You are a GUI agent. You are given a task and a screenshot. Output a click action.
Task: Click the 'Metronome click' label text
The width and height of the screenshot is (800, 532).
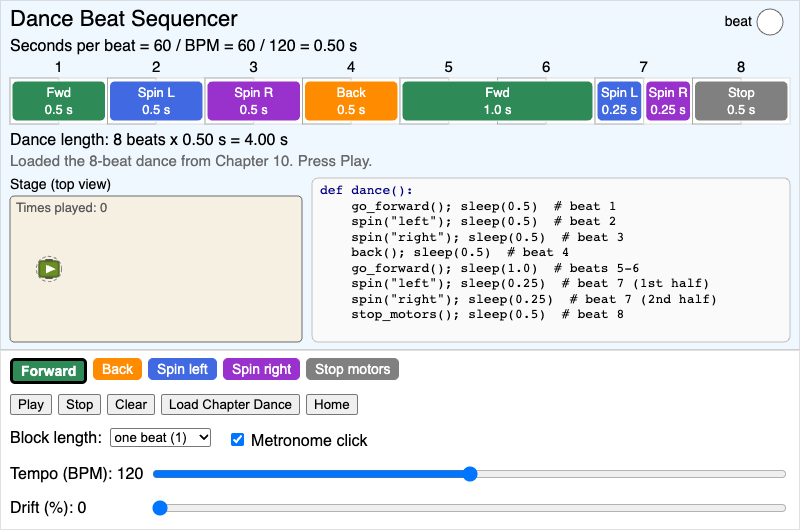tap(309, 440)
